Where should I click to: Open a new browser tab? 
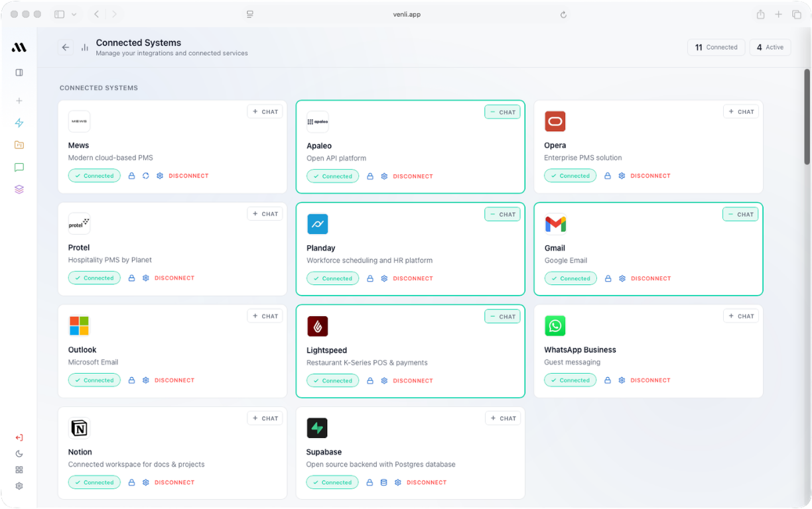[x=779, y=15]
